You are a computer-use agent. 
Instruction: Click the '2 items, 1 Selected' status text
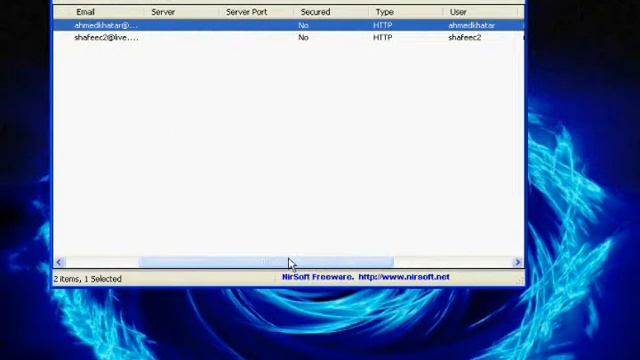pyautogui.click(x=87, y=279)
